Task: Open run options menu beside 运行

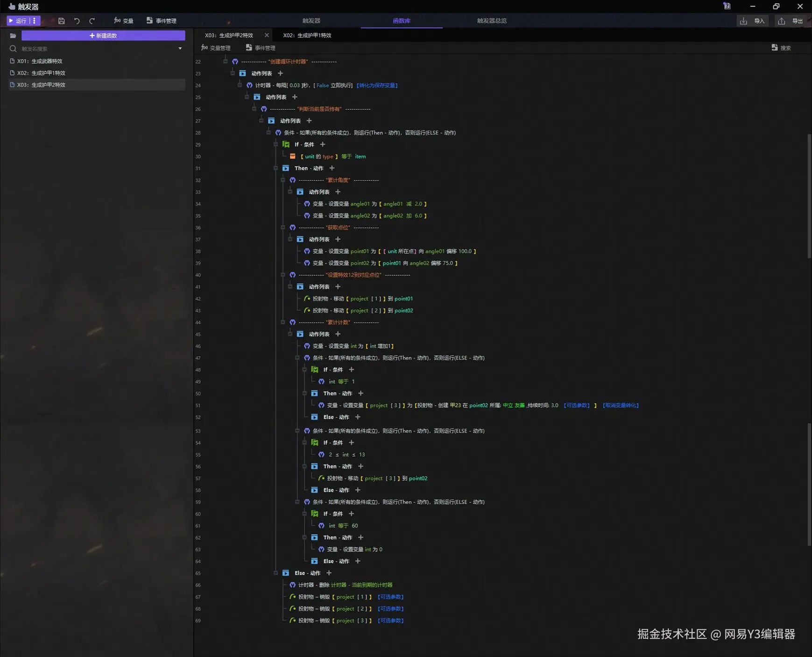Action: pos(35,21)
